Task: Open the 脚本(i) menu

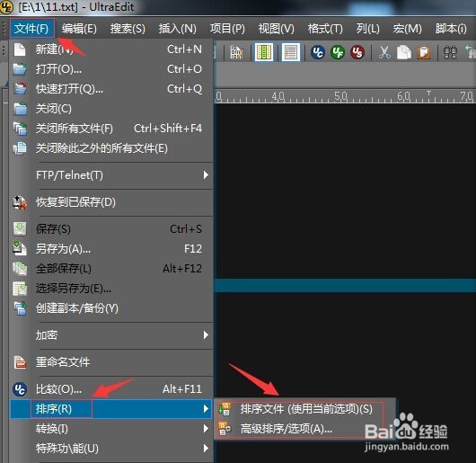Action: point(451,29)
